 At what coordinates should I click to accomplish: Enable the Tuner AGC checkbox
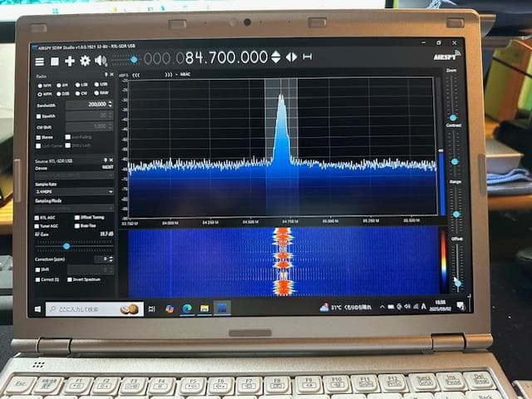click(37, 226)
